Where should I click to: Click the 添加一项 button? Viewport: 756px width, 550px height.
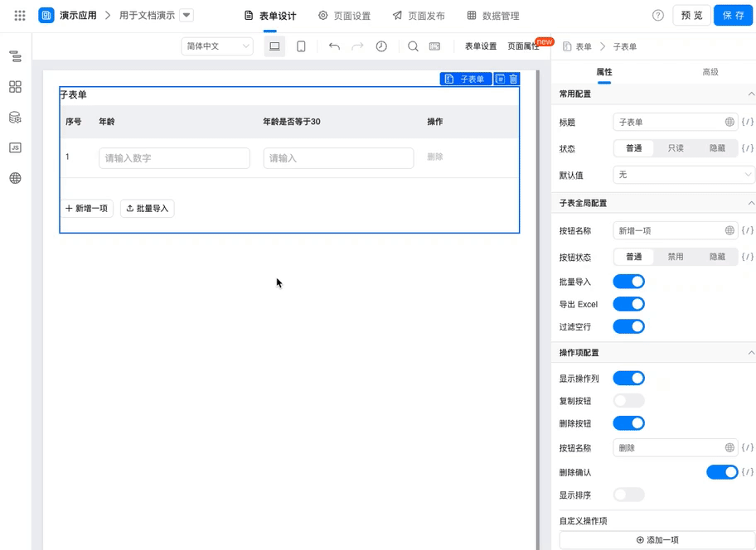(x=657, y=540)
